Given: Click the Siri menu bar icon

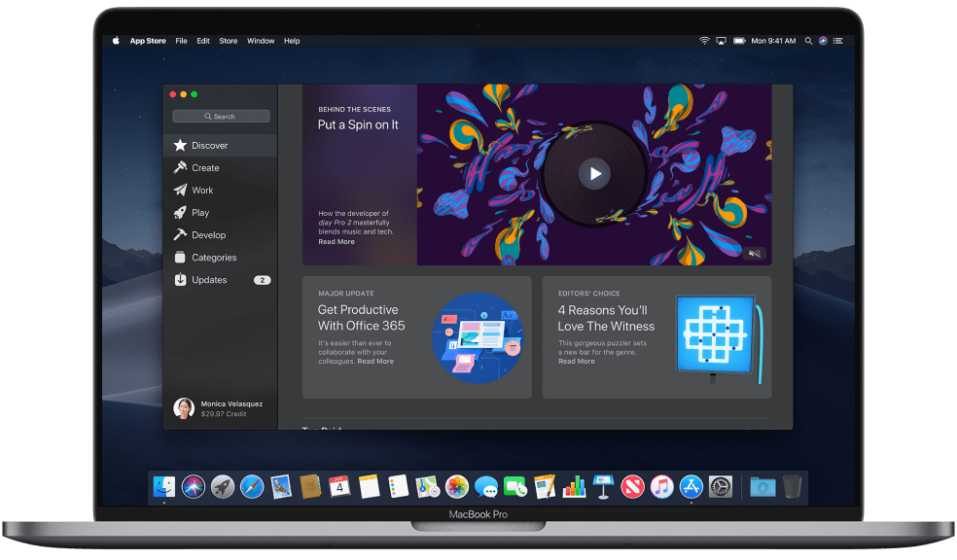Looking at the screenshot, I should 824,41.
